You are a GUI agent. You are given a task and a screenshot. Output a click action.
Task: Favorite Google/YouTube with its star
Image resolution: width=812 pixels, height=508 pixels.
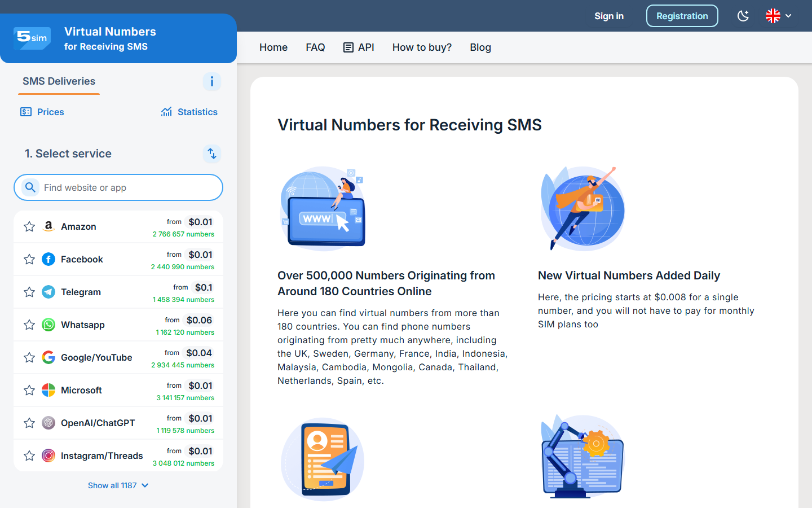pos(29,358)
